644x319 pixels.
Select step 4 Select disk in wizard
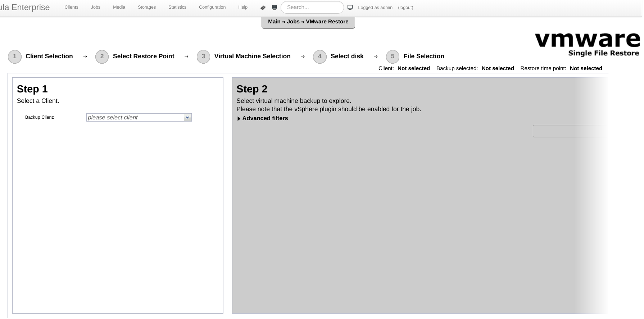point(339,56)
